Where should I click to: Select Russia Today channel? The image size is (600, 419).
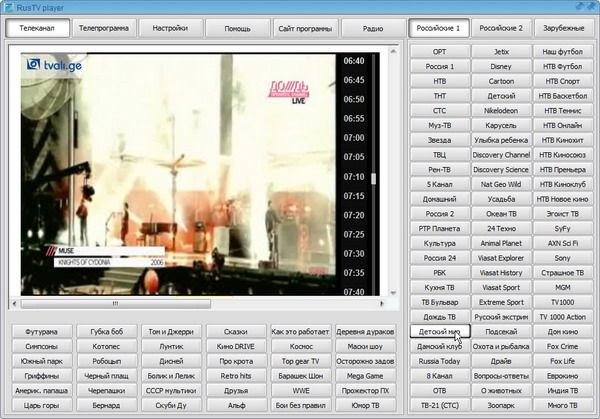click(x=440, y=361)
